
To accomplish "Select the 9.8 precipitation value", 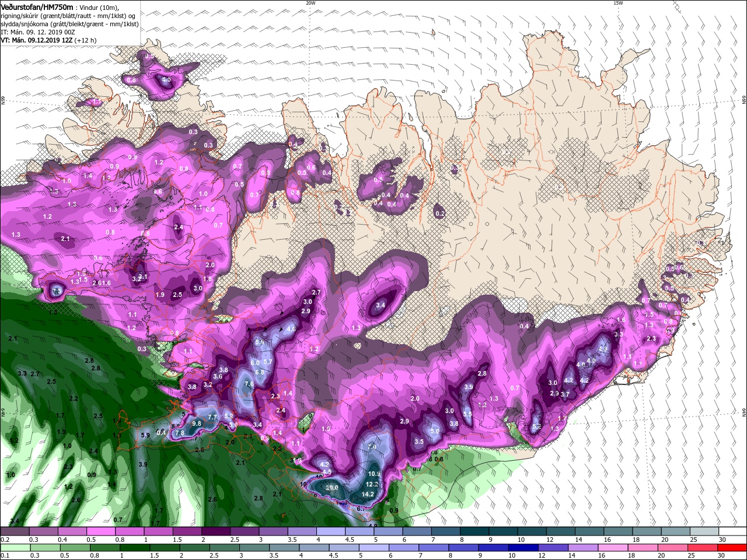I will point(197,423).
